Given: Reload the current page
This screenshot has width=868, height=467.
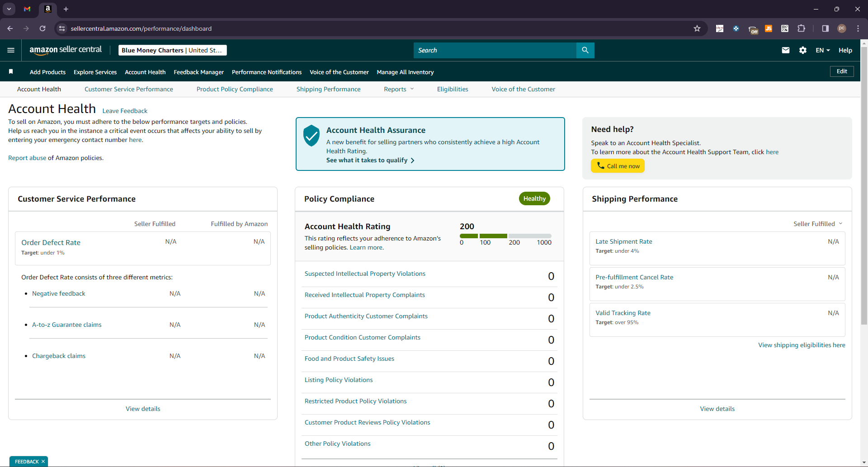Looking at the screenshot, I should (x=42, y=28).
